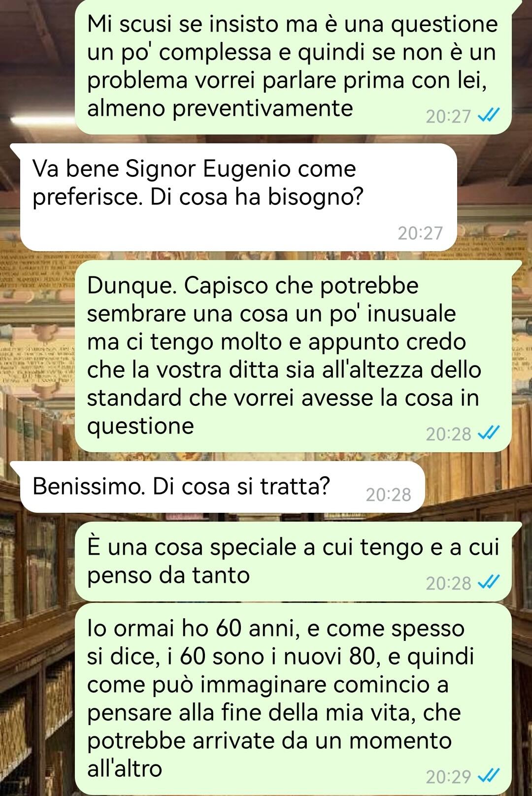Tap the read-receipt checkmarks on the 20:27 sent message

489,116
